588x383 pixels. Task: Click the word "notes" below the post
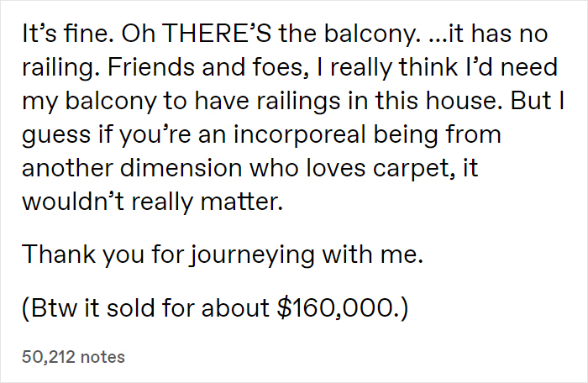pos(102,357)
